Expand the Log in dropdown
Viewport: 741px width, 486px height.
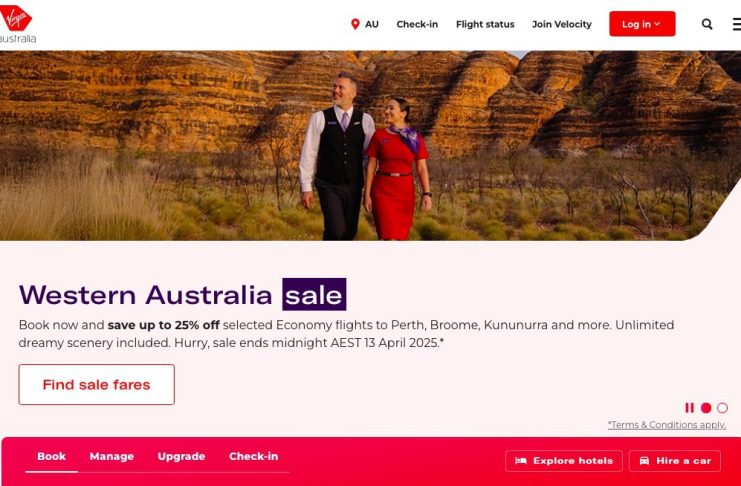642,24
